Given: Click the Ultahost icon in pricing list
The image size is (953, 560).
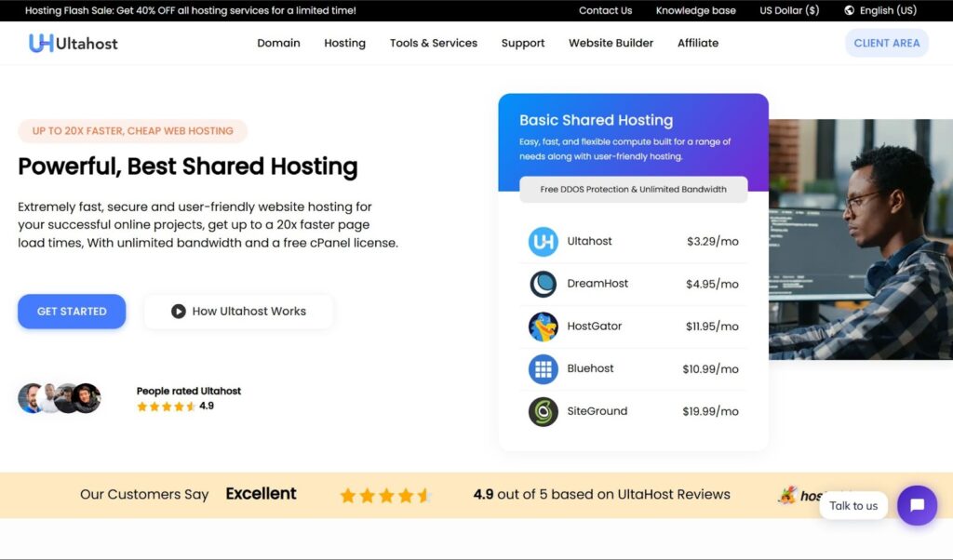Looking at the screenshot, I should (x=543, y=242).
